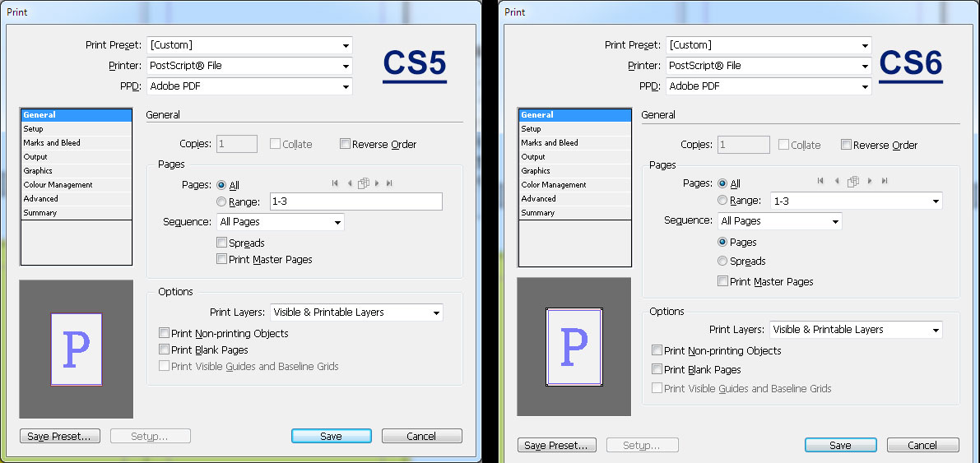
Task: Go to first page icon in CS5 dialog
Action: pyautogui.click(x=335, y=183)
